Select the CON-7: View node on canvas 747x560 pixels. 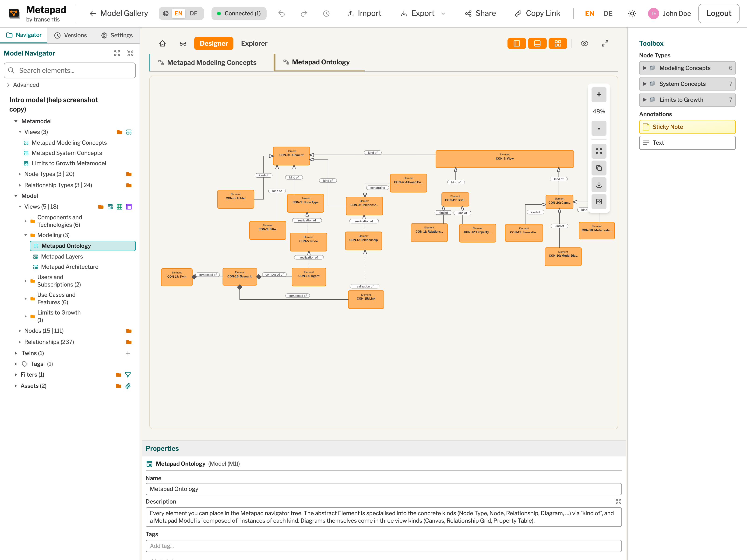504,159
